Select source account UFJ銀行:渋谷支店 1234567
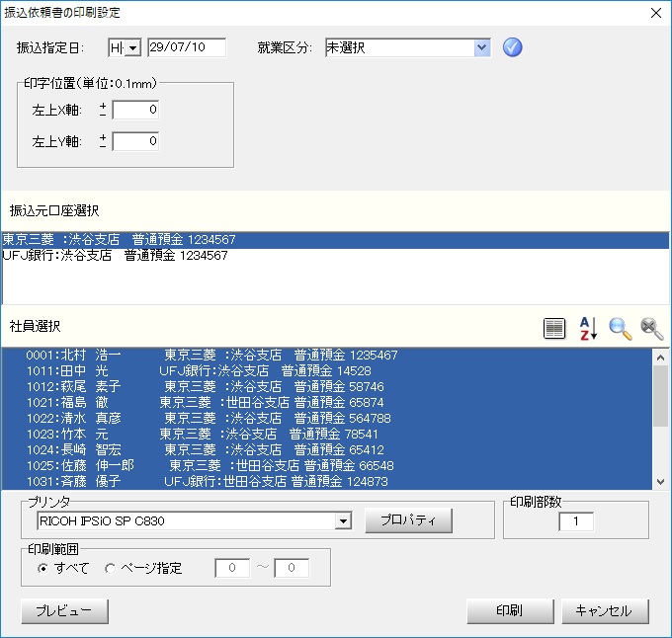This screenshot has height=638, width=672. click(335, 256)
